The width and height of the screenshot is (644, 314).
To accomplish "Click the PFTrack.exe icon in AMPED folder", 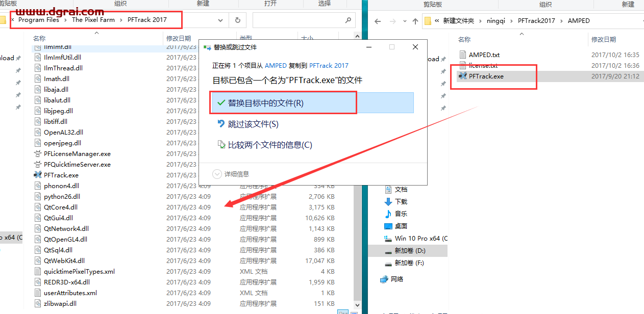I will (x=463, y=76).
